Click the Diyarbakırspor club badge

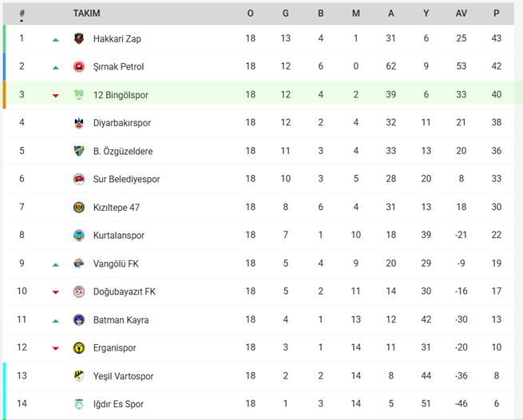79,123
